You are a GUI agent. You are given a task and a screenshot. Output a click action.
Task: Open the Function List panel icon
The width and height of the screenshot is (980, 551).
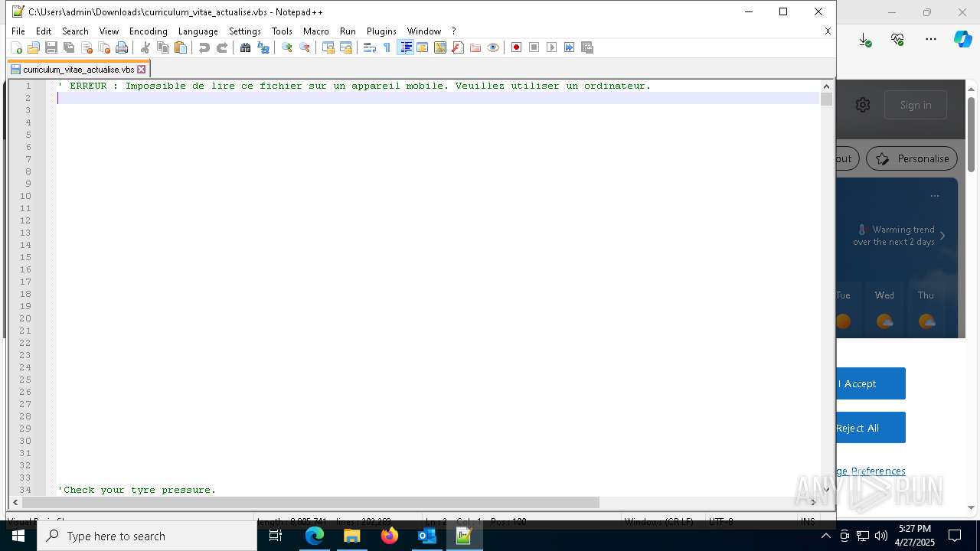(x=458, y=47)
